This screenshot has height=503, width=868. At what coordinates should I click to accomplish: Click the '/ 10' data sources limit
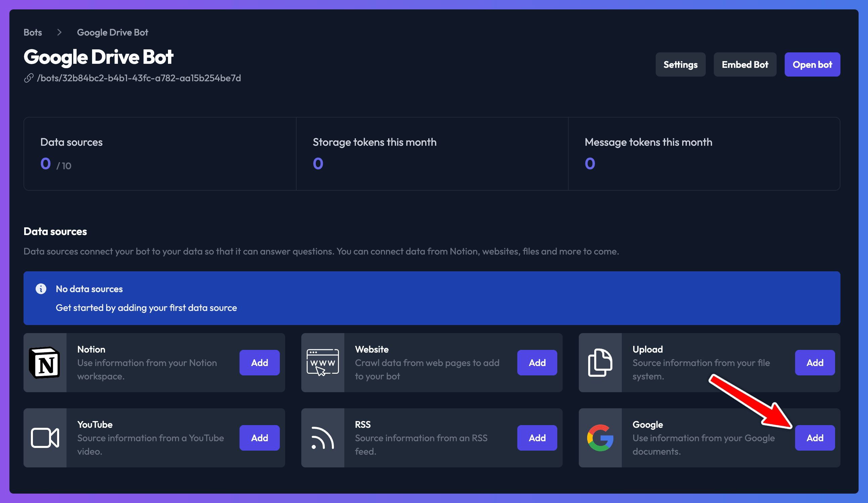point(64,166)
